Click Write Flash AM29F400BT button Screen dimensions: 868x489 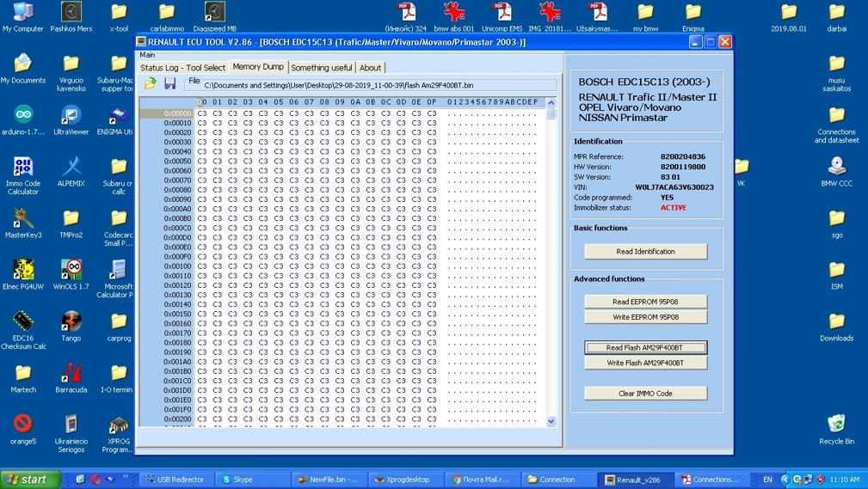[x=645, y=363]
